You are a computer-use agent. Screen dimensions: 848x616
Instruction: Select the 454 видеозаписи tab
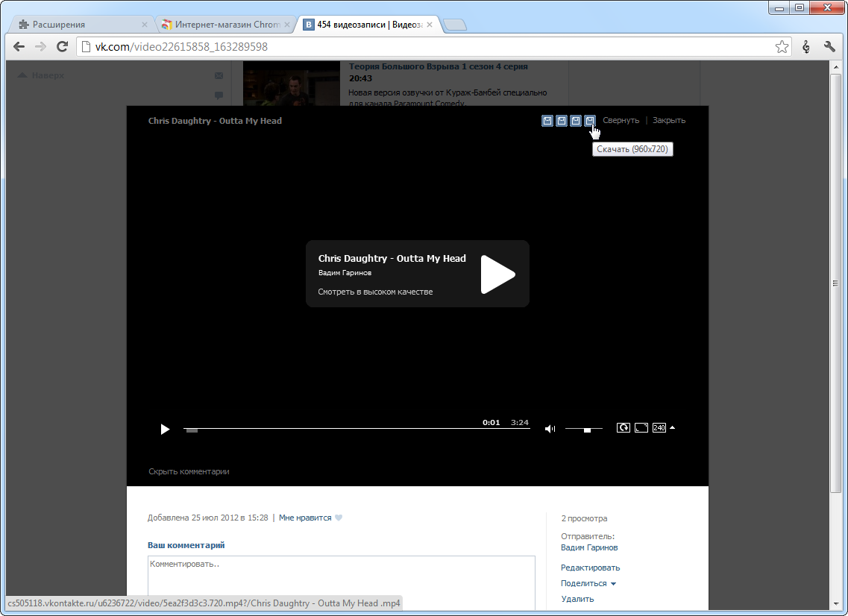pos(369,25)
